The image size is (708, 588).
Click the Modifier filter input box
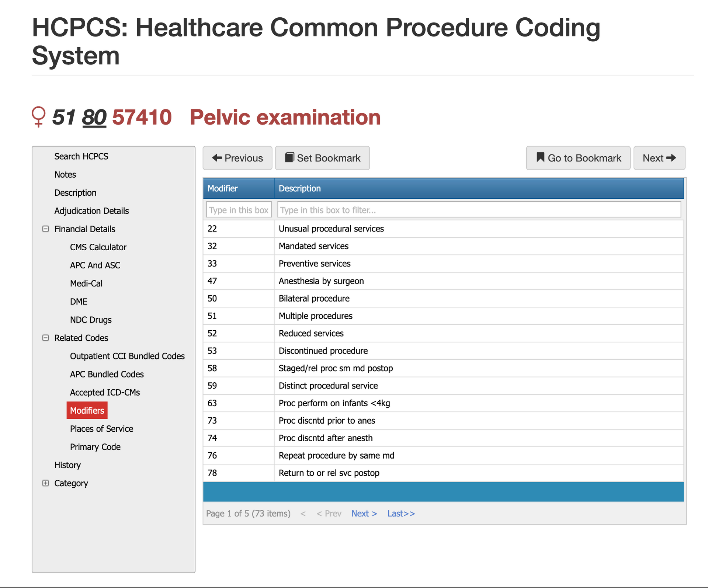[239, 210]
